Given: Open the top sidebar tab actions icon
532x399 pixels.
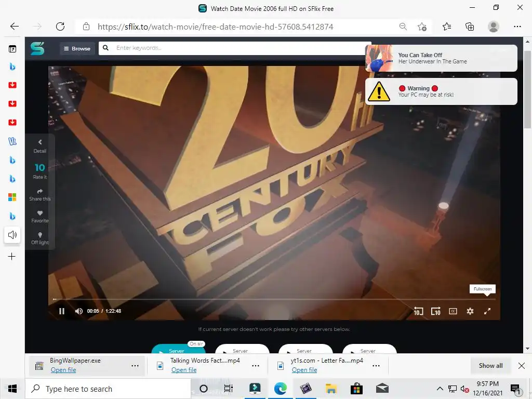Looking at the screenshot, I should coord(12,49).
